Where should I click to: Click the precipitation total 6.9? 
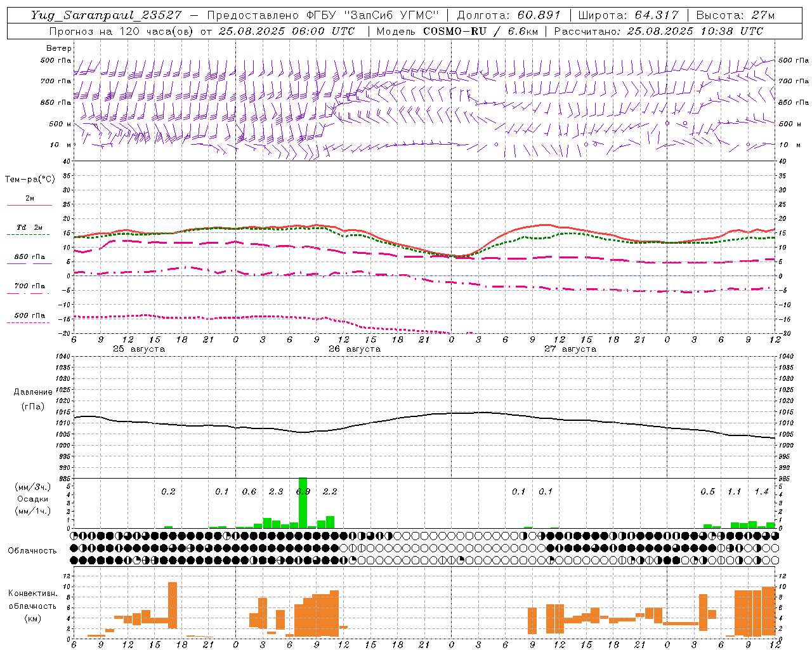[303, 491]
